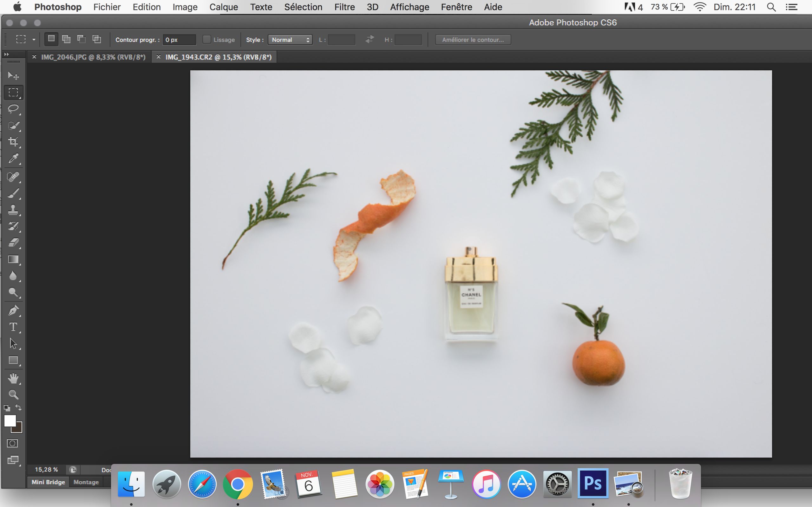Select the Lasso tool
The height and width of the screenshot is (507, 812).
13,109
